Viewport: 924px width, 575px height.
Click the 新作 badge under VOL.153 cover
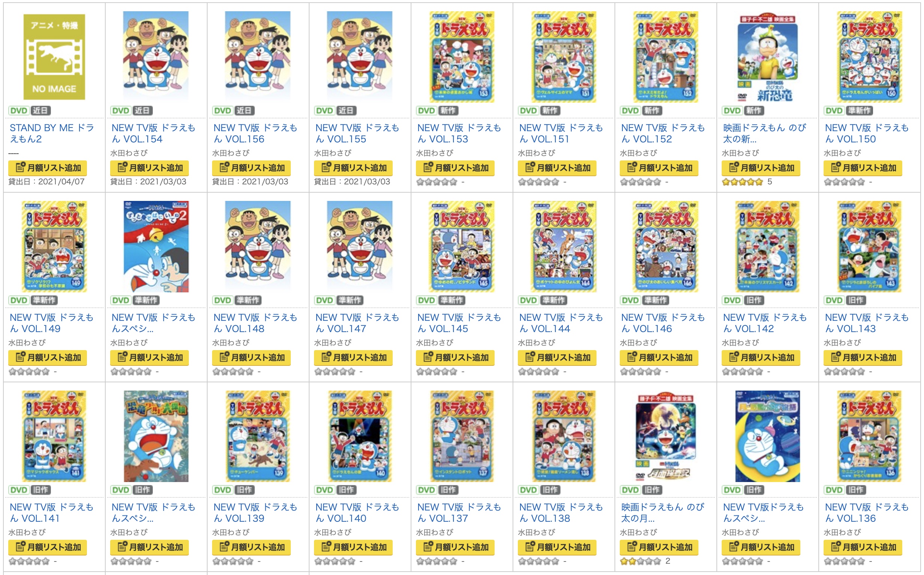448,111
